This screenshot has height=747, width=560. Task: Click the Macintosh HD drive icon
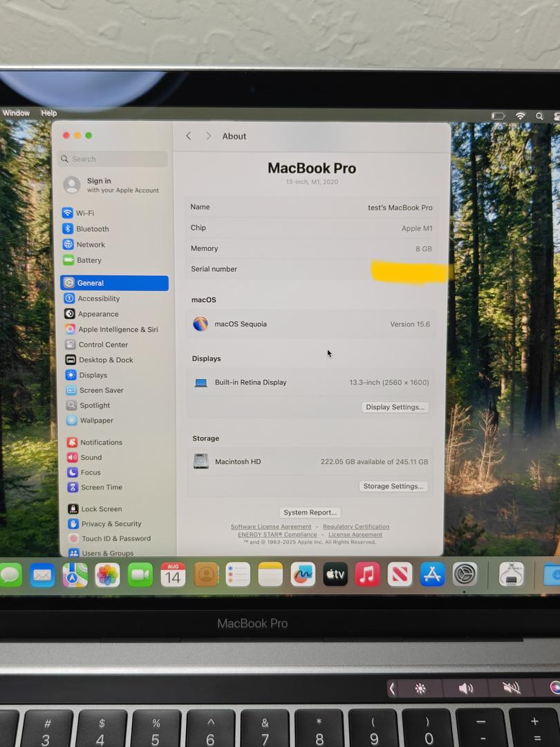(201, 461)
